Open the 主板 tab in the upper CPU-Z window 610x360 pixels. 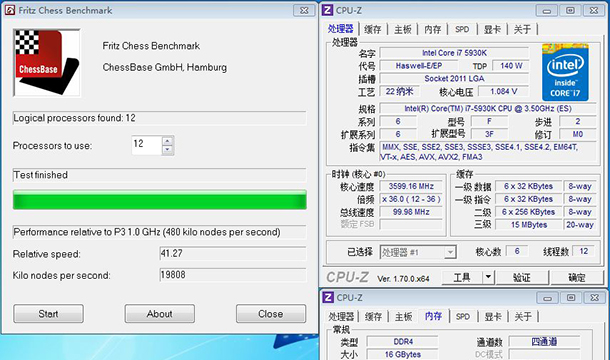(403, 29)
